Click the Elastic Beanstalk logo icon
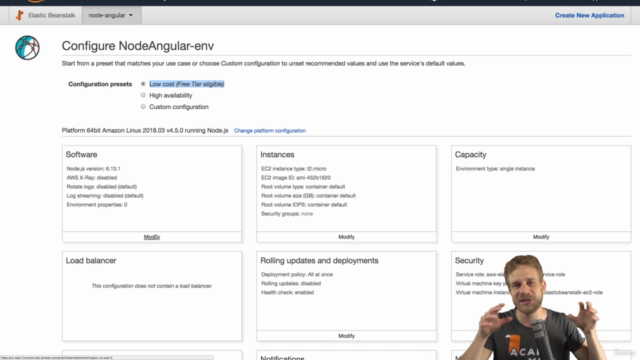Image resolution: width=640 pixels, height=360 pixels. click(20, 16)
